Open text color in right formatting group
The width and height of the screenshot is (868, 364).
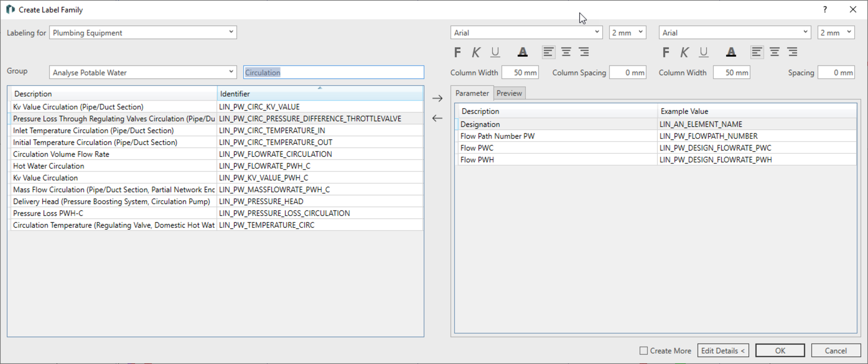[x=731, y=52]
